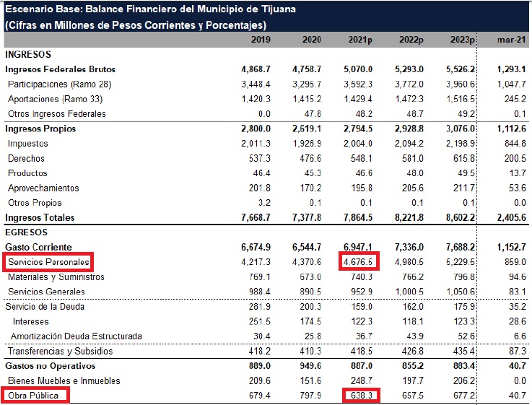Select the highlighted 'Servicios Personales' row label
The width and height of the screenshot is (532, 405).
pos(49,262)
